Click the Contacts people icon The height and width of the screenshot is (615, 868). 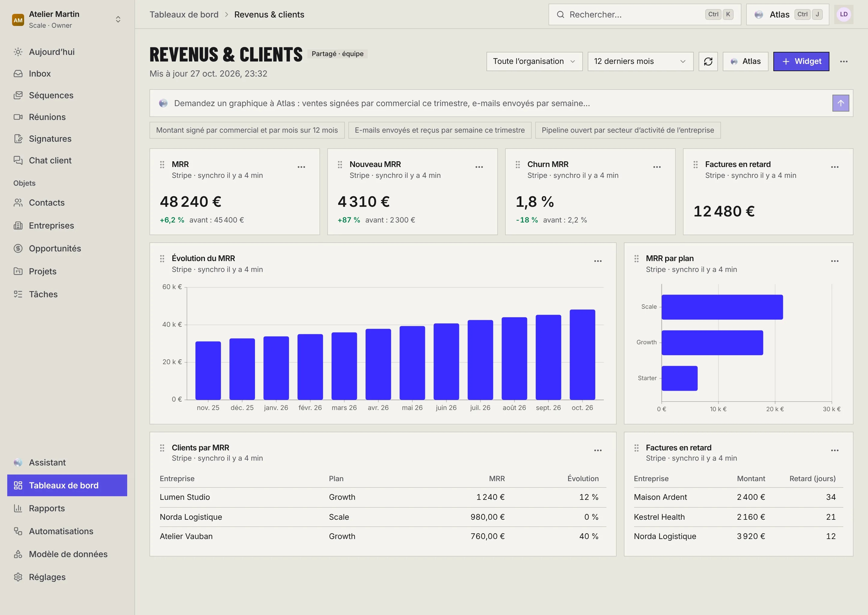[x=18, y=203]
